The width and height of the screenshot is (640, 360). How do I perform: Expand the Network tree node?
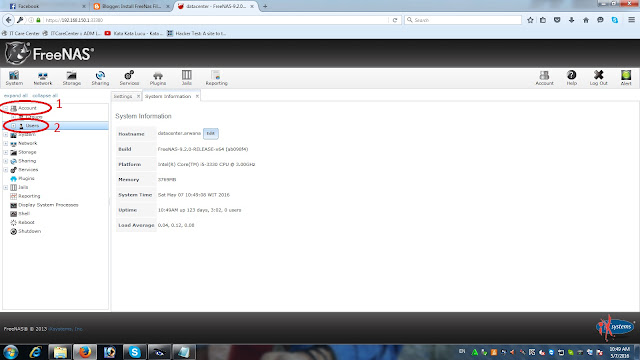click(6, 144)
